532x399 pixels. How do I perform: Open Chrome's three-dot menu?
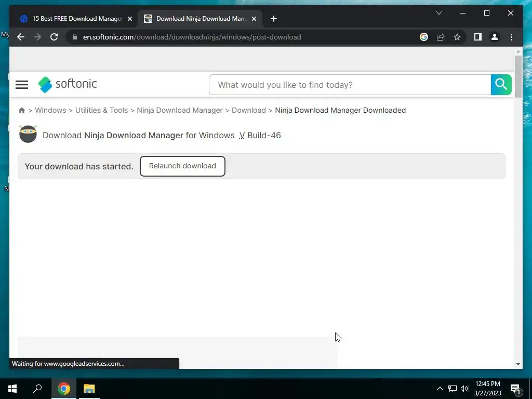[511, 37]
